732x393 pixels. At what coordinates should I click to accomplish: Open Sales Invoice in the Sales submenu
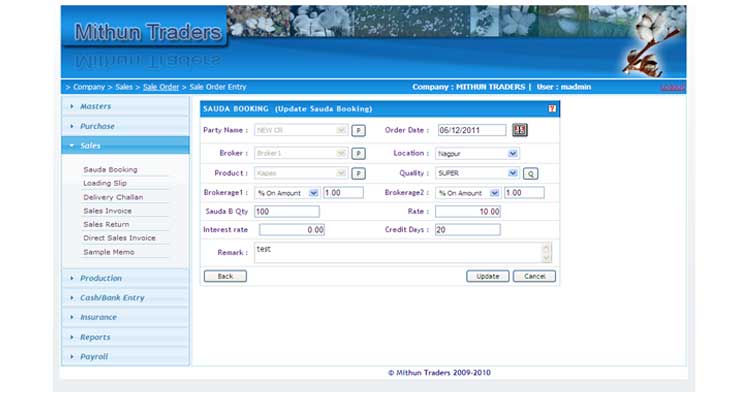coord(107,211)
